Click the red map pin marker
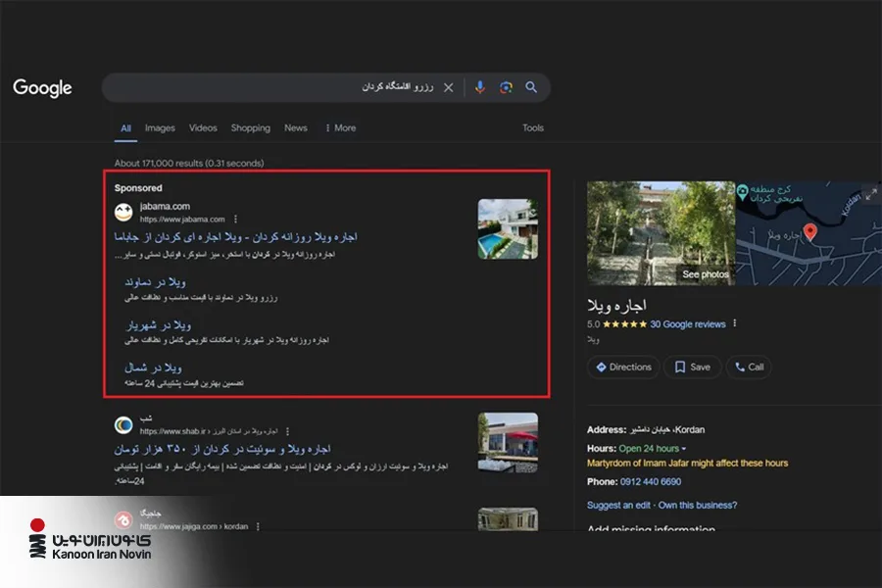 click(810, 231)
